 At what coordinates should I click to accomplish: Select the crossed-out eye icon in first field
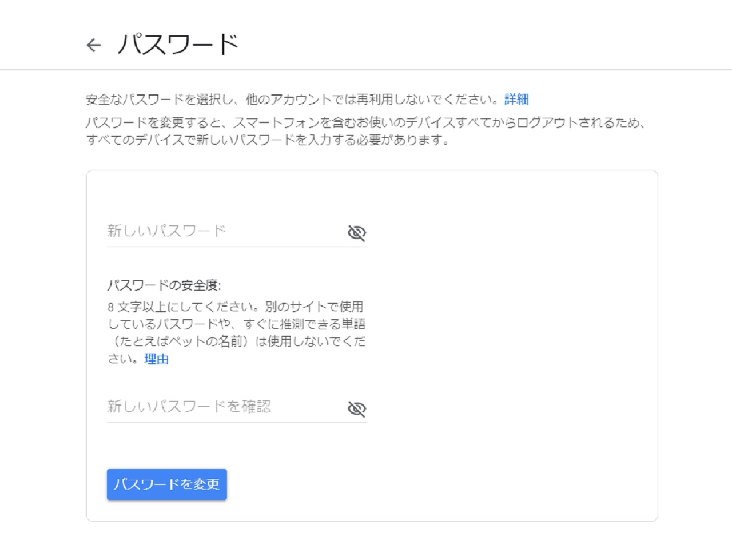point(356,233)
